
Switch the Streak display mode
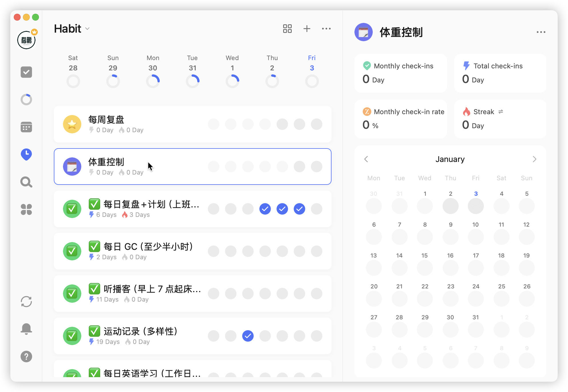click(x=501, y=112)
